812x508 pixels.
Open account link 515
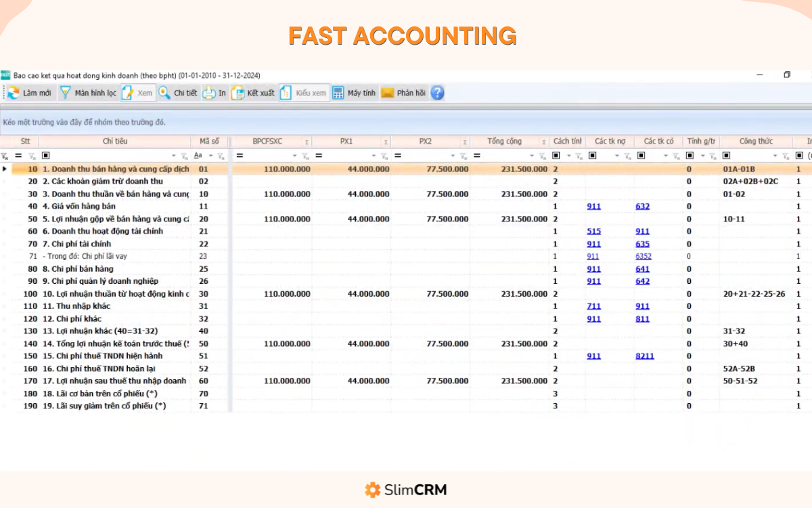tap(593, 232)
